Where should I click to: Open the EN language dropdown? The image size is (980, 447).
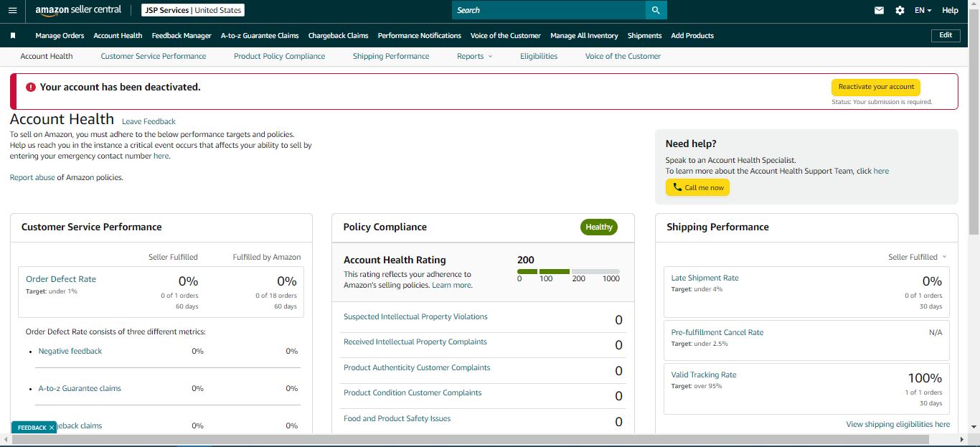923,10
